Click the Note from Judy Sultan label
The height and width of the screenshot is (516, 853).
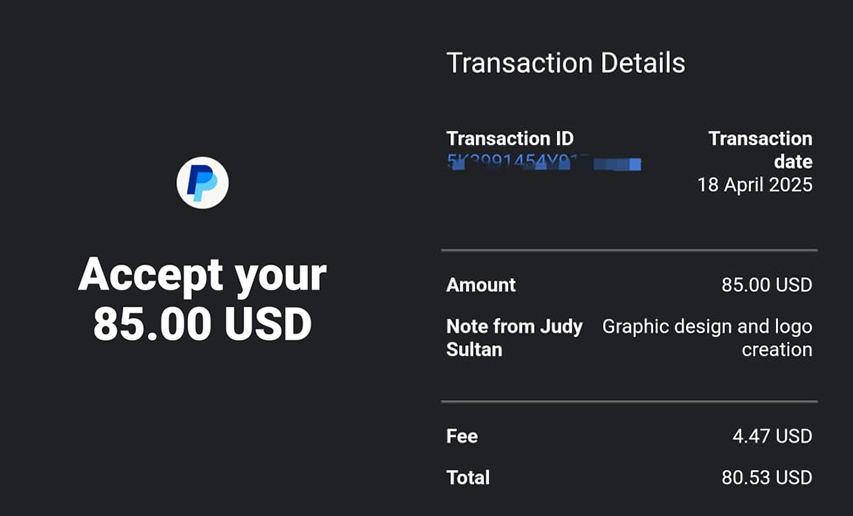(514, 338)
